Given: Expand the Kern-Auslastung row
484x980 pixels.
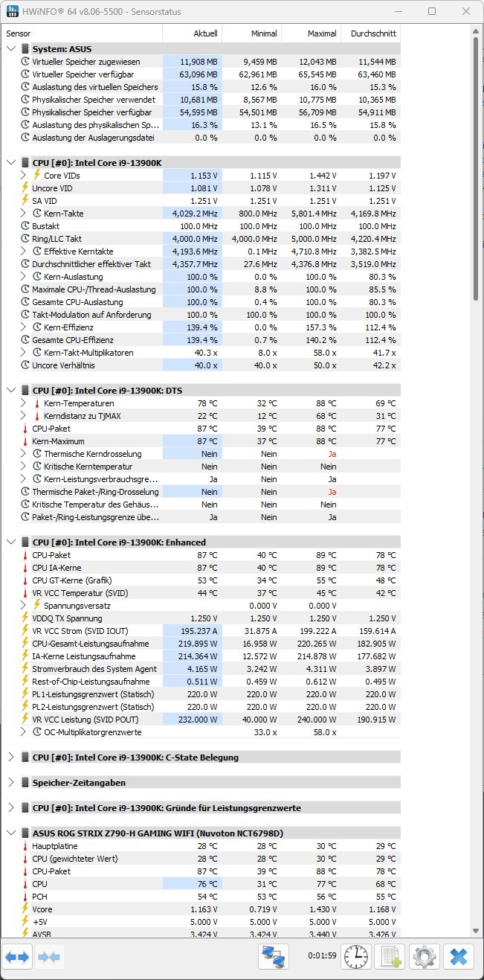Looking at the screenshot, I should click(x=23, y=277).
